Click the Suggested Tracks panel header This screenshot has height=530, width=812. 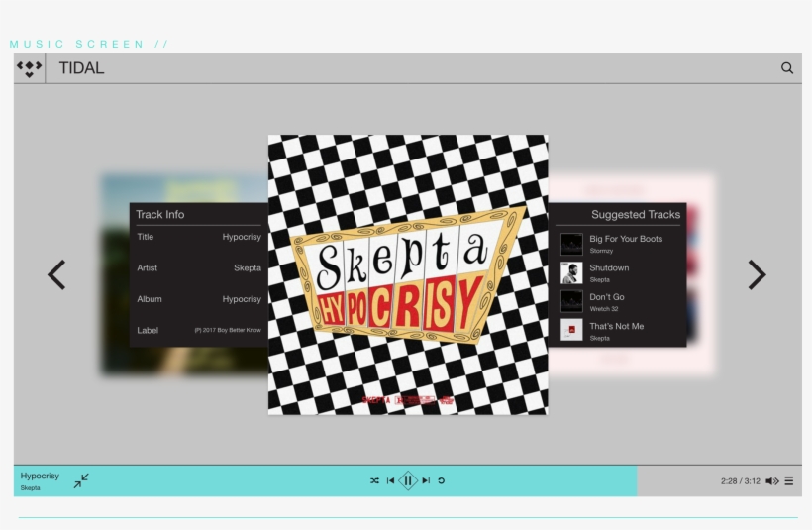click(635, 215)
